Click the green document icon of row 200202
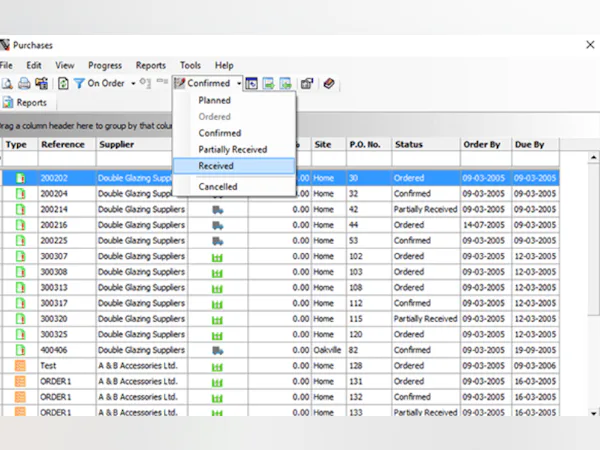The width and height of the screenshot is (600, 450). coord(20,178)
